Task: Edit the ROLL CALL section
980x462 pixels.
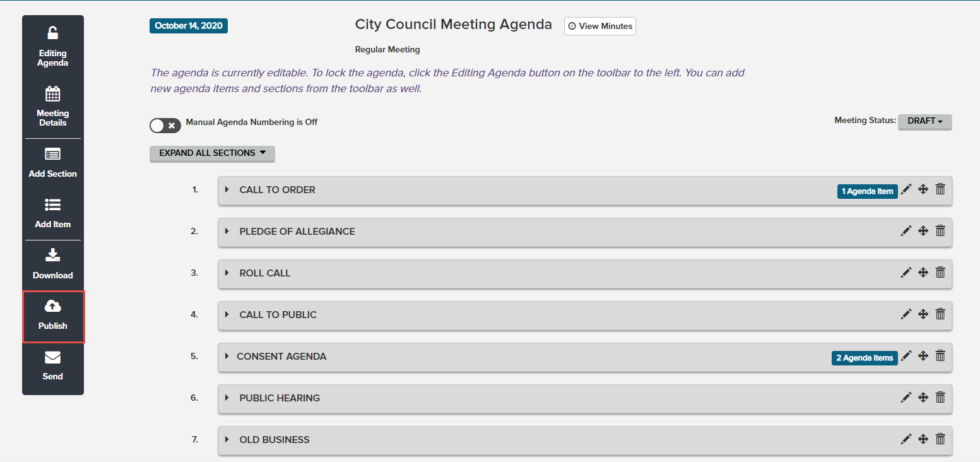Action: (x=906, y=273)
